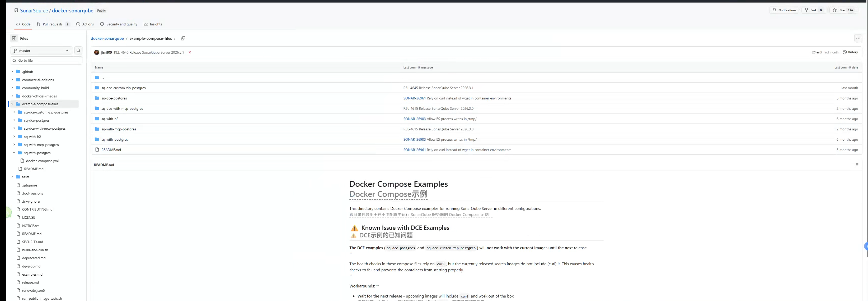Select docker-compose.yml in file tree
This screenshot has height=301, width=868.
[42, 161]
